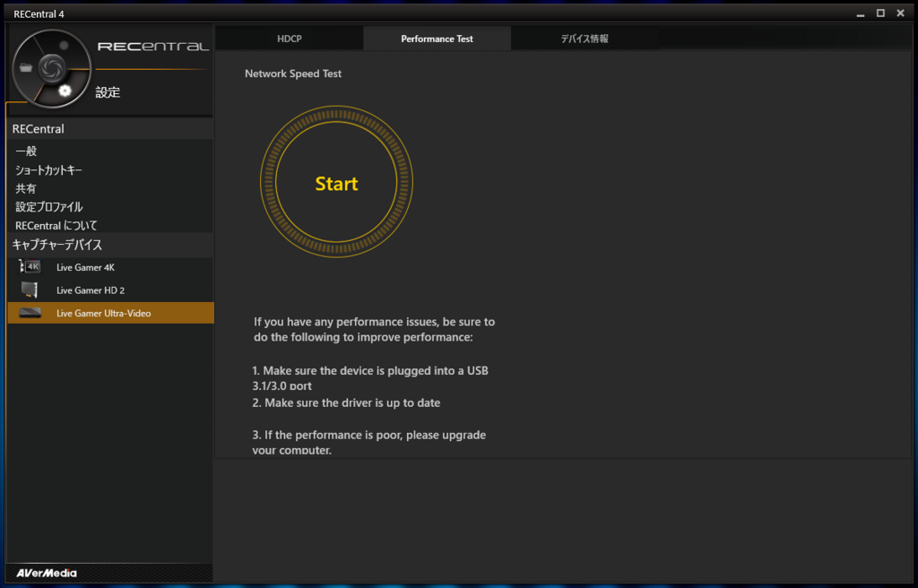Click the gear settings icon on the dial
The image size is (918, 588).
pos(65,91)
